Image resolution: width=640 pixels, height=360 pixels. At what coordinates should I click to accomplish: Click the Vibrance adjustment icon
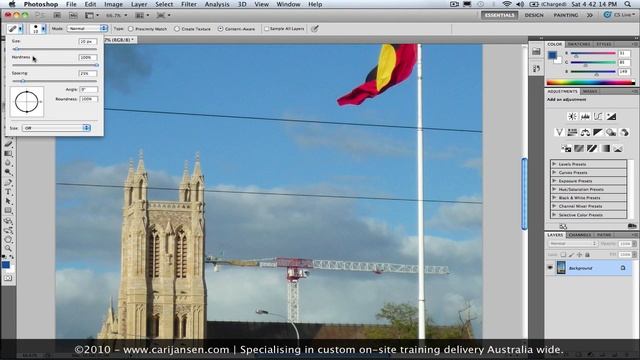[559, 132]
